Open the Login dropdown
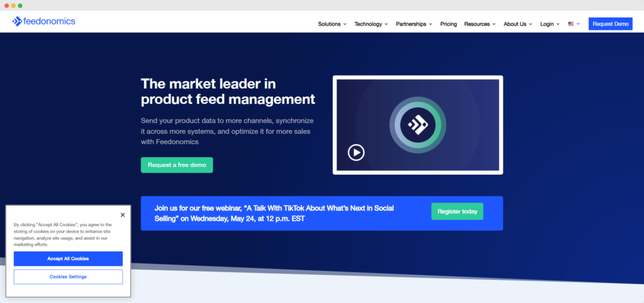This screenshot has height=303, width=644. (550, 24)
